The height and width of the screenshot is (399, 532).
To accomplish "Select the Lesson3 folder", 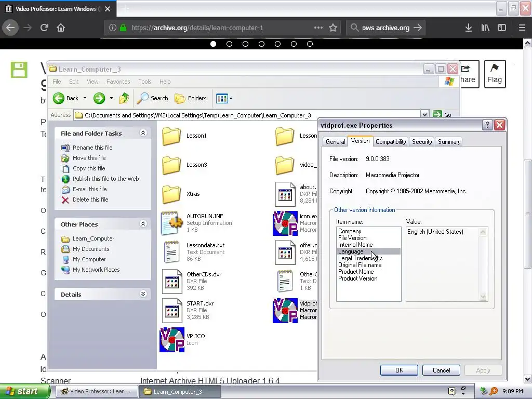I will tap(184, 165).
